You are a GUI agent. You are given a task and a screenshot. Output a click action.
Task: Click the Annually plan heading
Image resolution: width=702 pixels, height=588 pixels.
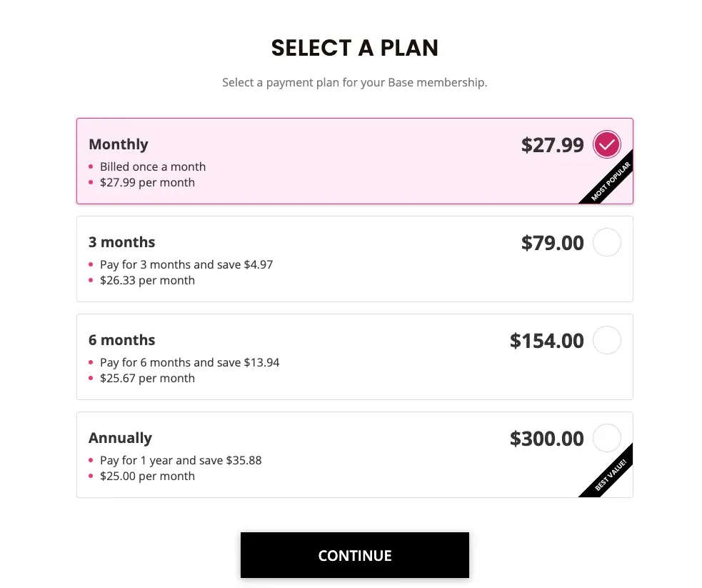point(121,438)
